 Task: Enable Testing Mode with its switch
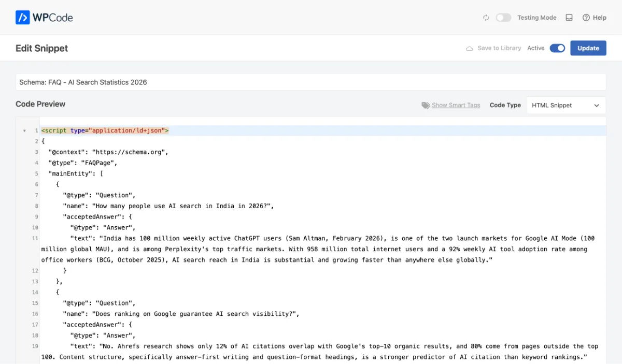click(503, 17)
